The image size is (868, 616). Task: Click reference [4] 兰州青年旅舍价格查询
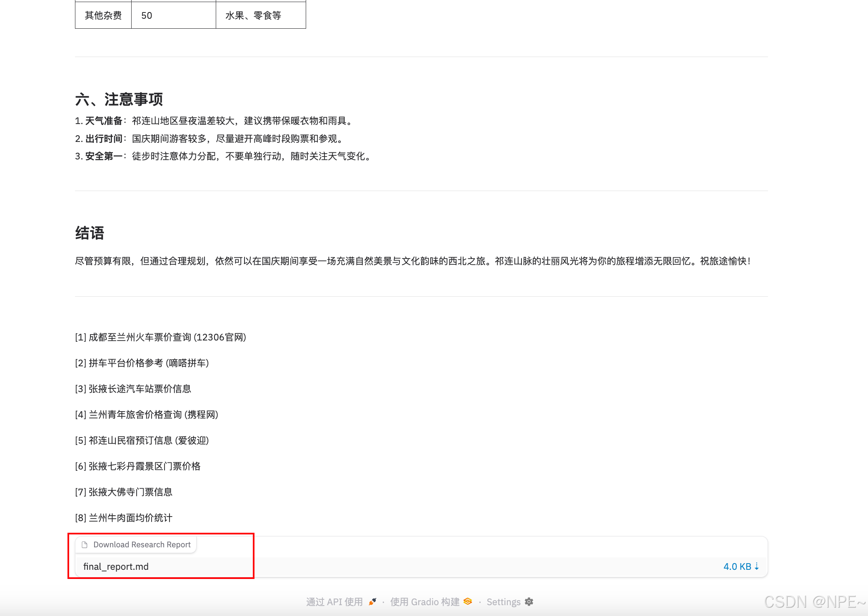[147, 415]
